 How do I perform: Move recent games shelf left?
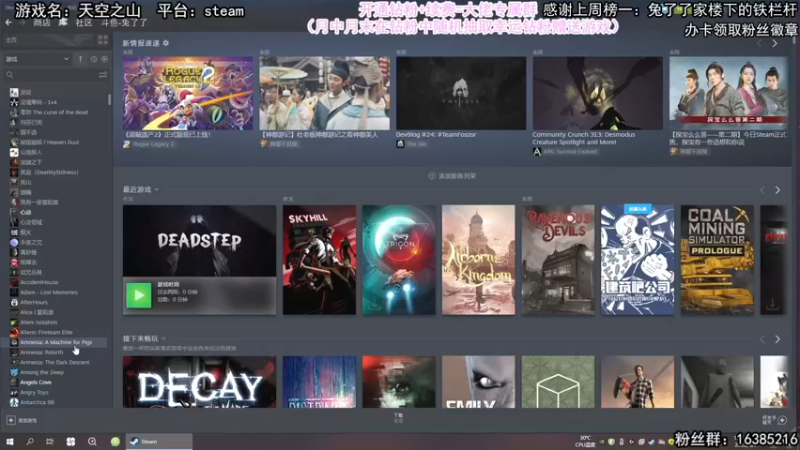762,190
